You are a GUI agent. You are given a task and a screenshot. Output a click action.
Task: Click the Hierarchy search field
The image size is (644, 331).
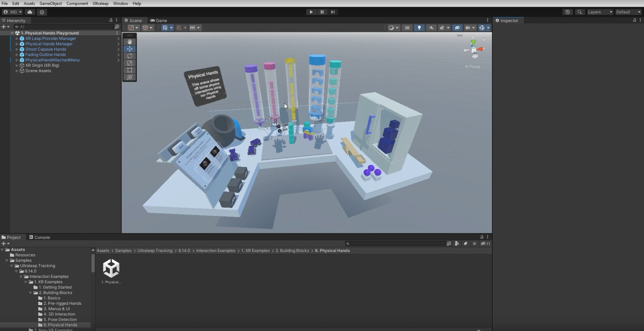coord(64,27)
